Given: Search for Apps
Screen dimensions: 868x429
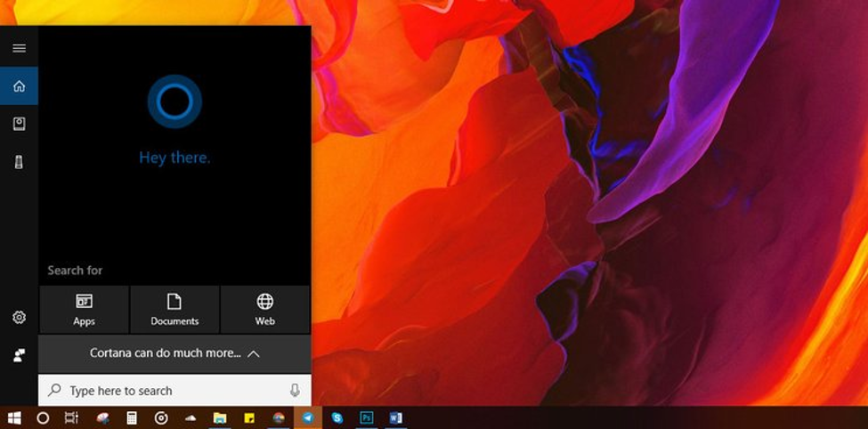Looking at the screenshot, I should click(85, 310).
